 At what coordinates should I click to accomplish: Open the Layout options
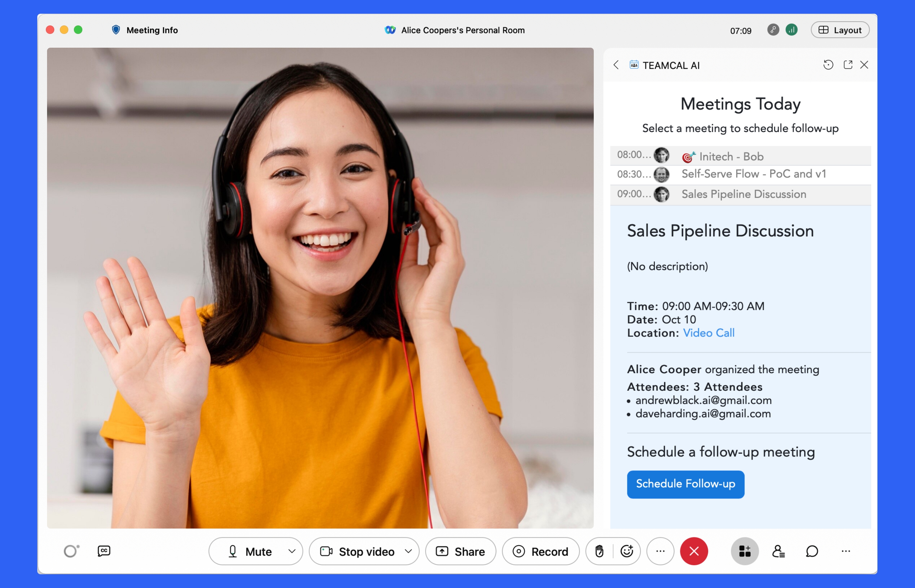coord(840,30)
